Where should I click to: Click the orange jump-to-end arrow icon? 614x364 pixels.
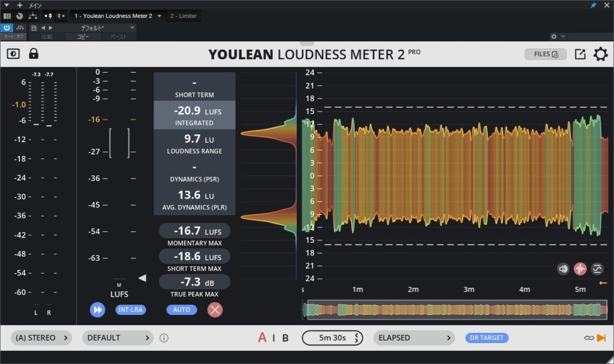click(x=601, y=338)
